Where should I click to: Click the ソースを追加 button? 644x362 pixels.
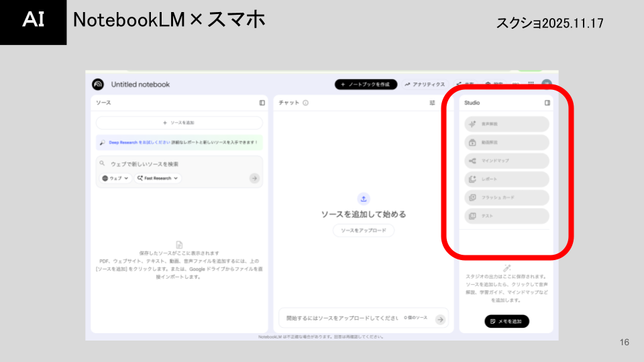179,123
